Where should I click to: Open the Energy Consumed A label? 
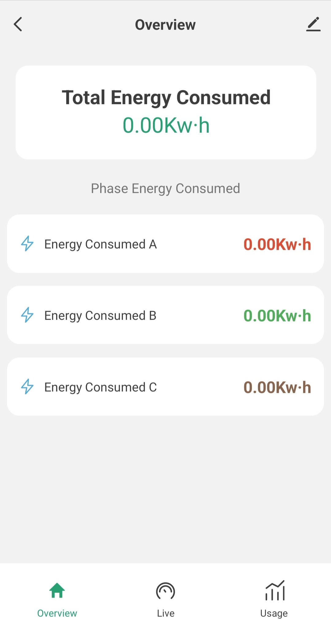click(101, 244)
